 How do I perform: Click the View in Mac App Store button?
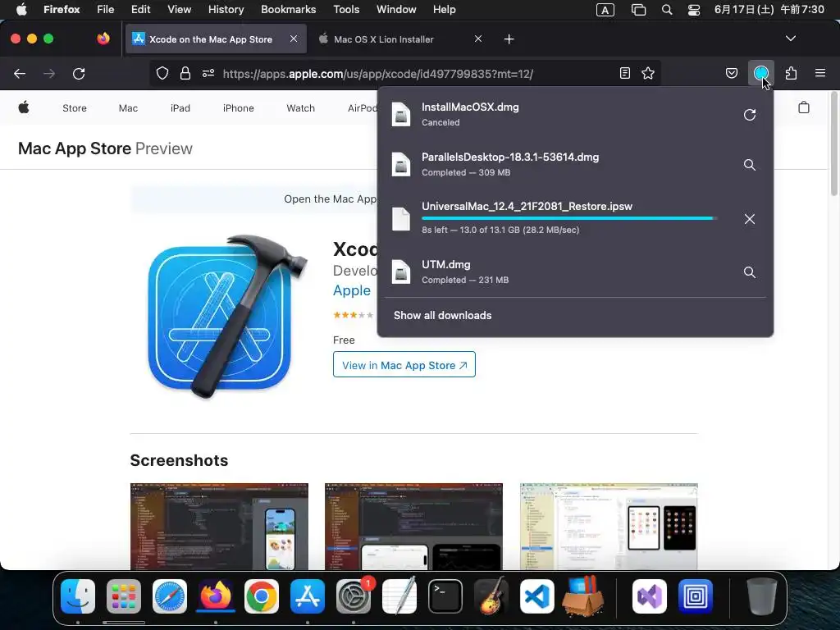pyautogui.click(x=404, y=365)
